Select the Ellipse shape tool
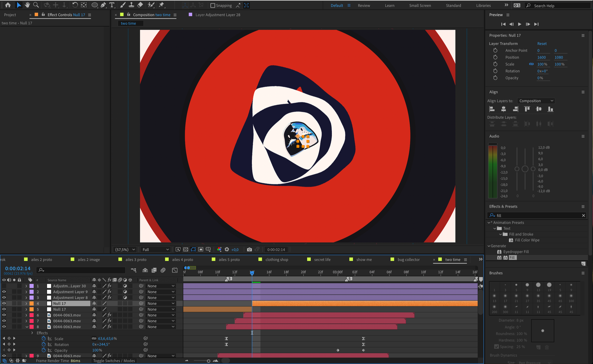The height and width of the screenshot is (364, 593). click(x=94, y=5)
